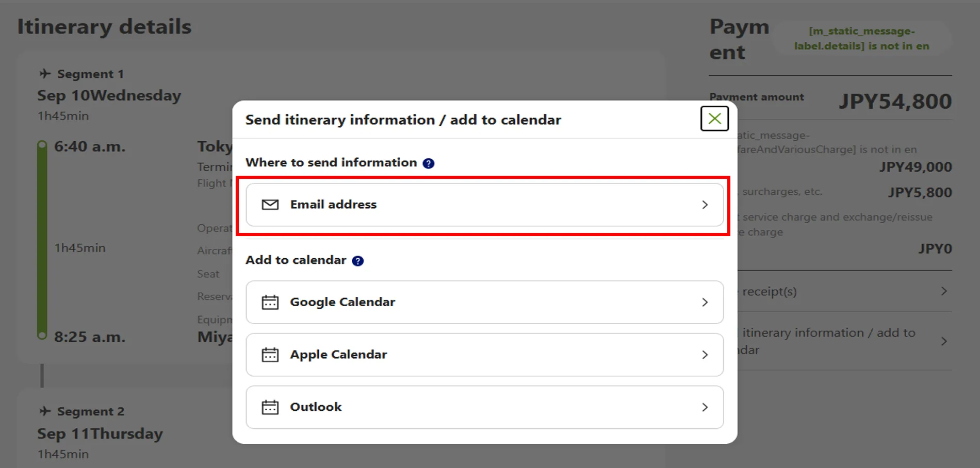This screenshot has width=980, height=468.
Task: Click the Apple Calendar calendar icon
Action: [x=270, y=355]
